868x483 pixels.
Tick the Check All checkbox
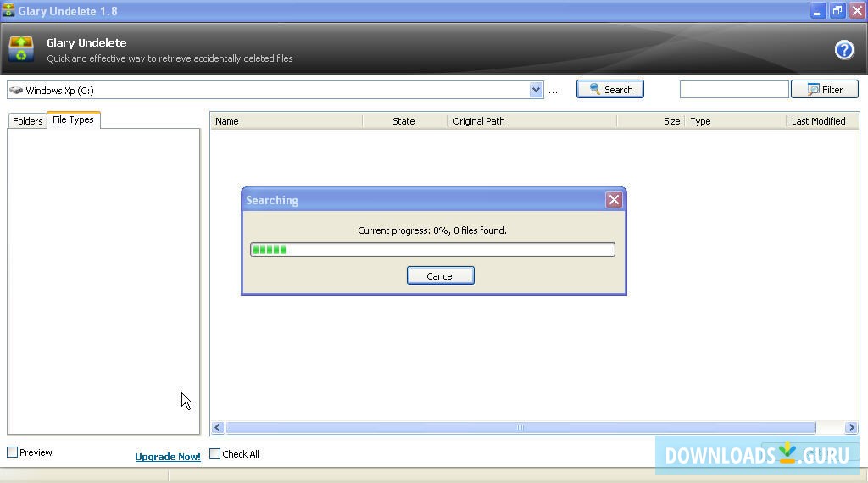(x=214, y=453)
